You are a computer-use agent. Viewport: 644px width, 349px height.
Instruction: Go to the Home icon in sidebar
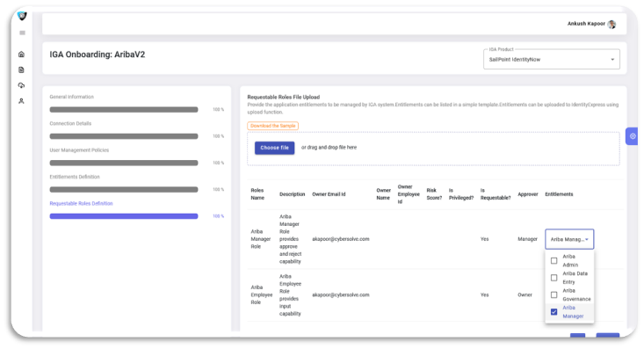21,55
